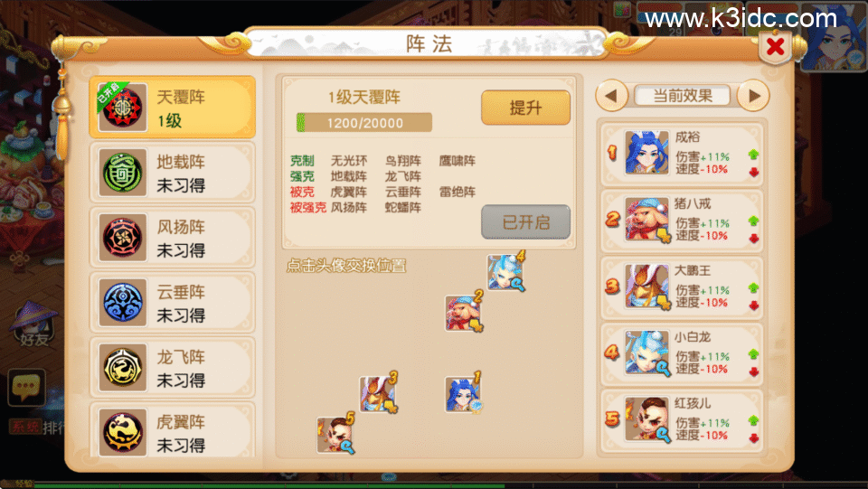Viewport: 868px width, 489px height.
Task: Choose the 云垂阵 blue formation icon
Action: (x=122, y=303)
